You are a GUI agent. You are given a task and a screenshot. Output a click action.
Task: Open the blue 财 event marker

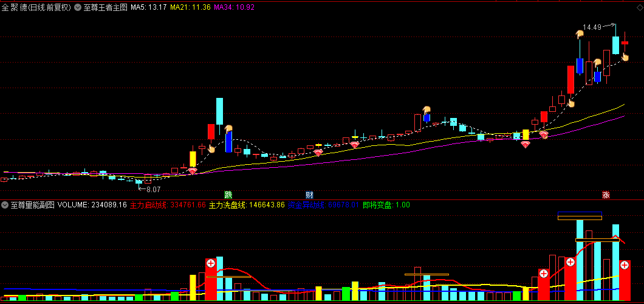[x=309, y=195]
